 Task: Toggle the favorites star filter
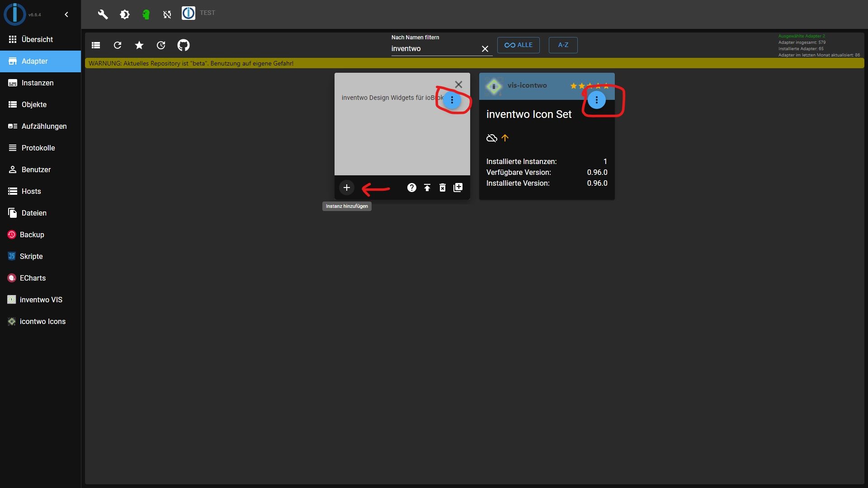[x=139, y=45]
